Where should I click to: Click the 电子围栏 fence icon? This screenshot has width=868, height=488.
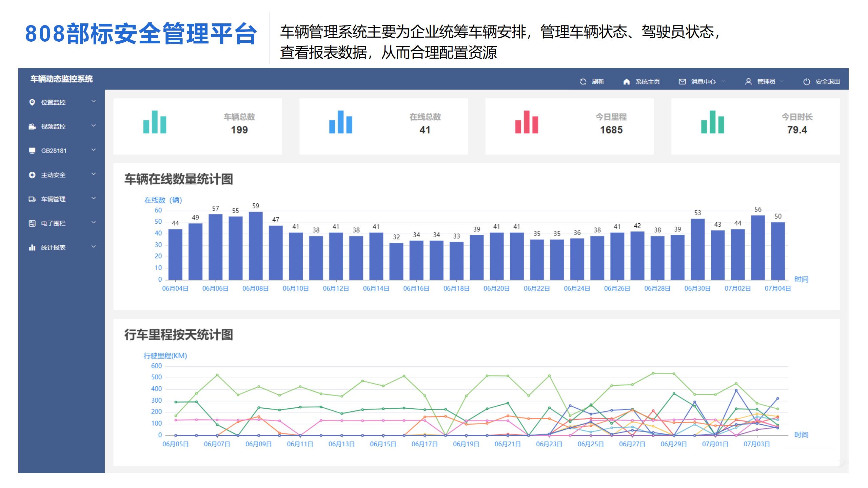tap(32, 224)
